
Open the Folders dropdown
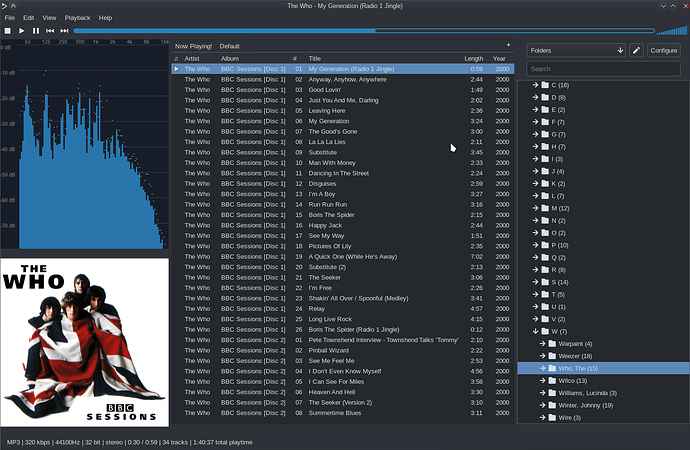point(576,51)
